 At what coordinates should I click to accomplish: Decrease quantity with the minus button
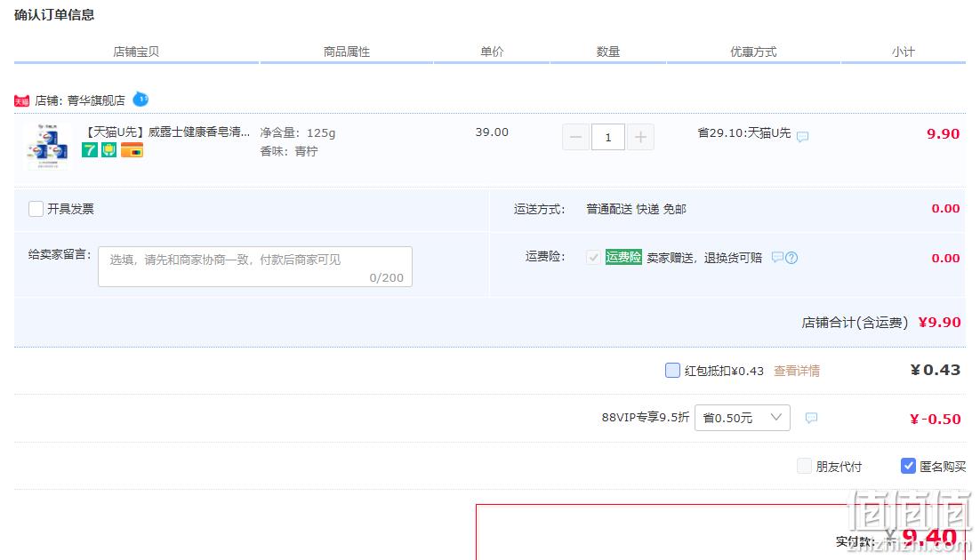(x=575, y=137)
